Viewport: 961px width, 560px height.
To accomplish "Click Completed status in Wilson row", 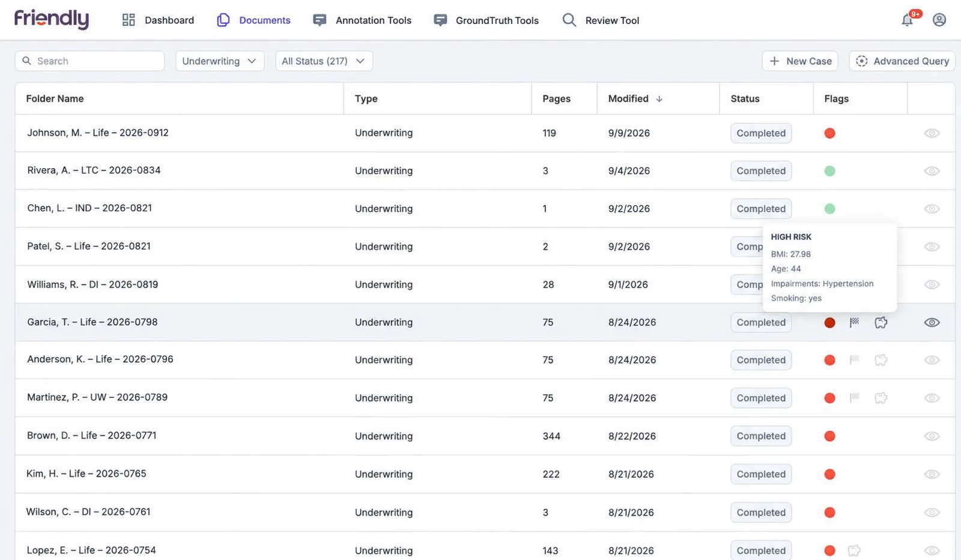I will (x=761, y=513).
